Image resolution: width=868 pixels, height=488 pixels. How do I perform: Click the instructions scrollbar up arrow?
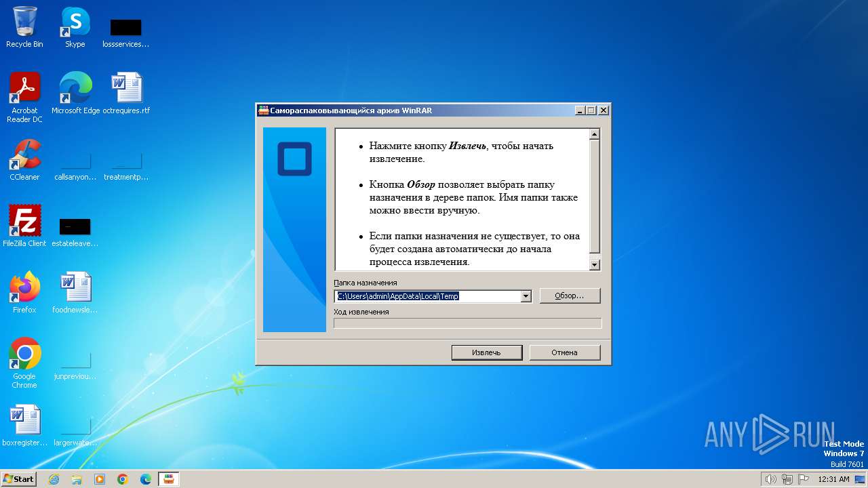tap(595, 134)
